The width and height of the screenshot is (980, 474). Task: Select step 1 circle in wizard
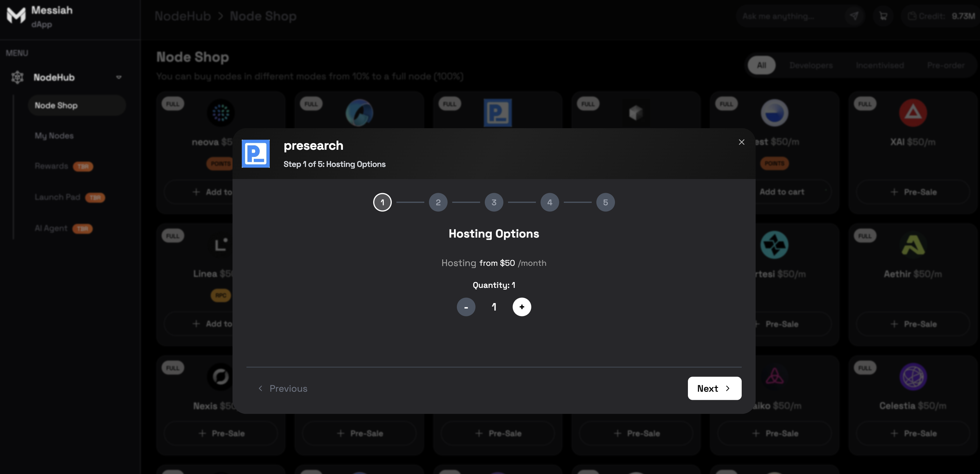click(382, 202)
